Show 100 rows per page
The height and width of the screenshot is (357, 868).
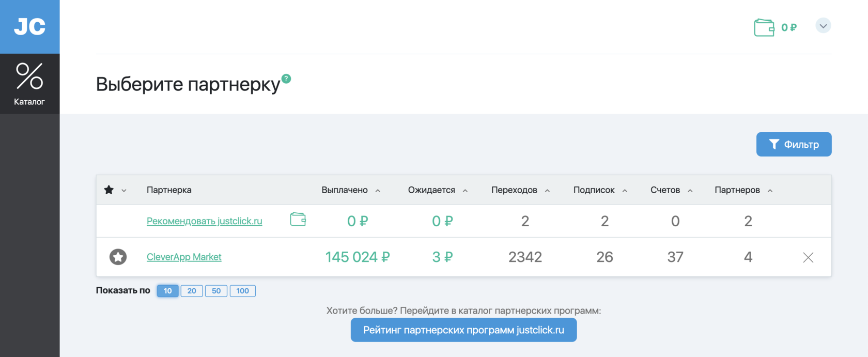[x=242, y=291]
